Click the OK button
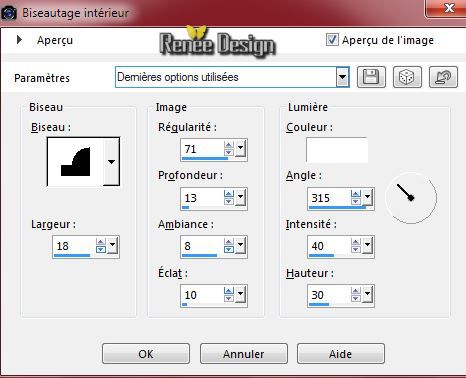Viewport: 466px width, 378px height. [146, 354]
